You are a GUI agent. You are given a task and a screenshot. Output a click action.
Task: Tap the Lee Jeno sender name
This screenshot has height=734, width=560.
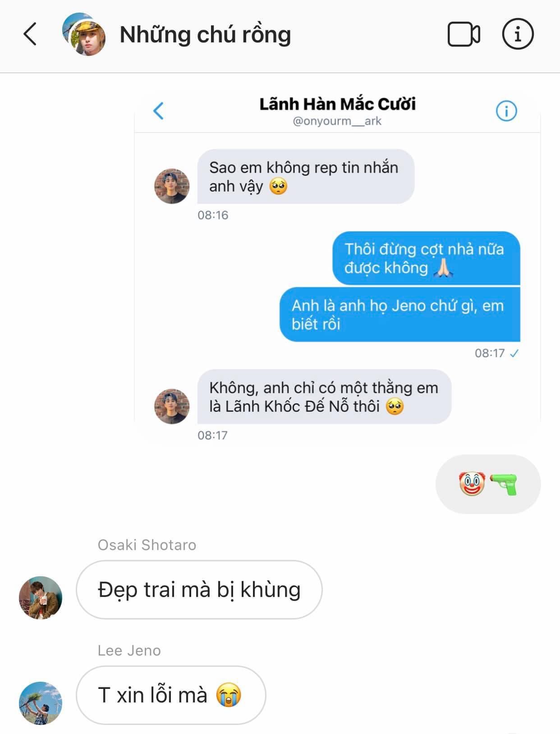129,651
